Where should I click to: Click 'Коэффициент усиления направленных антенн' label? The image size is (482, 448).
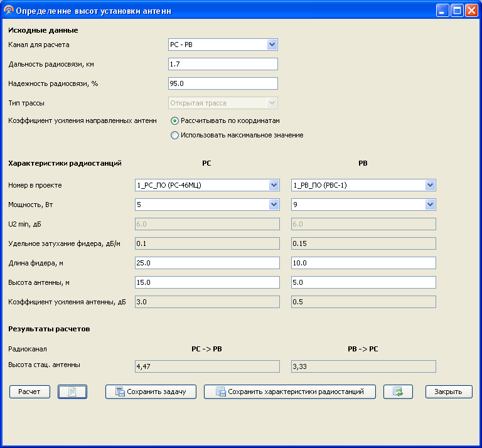(82, 120)
